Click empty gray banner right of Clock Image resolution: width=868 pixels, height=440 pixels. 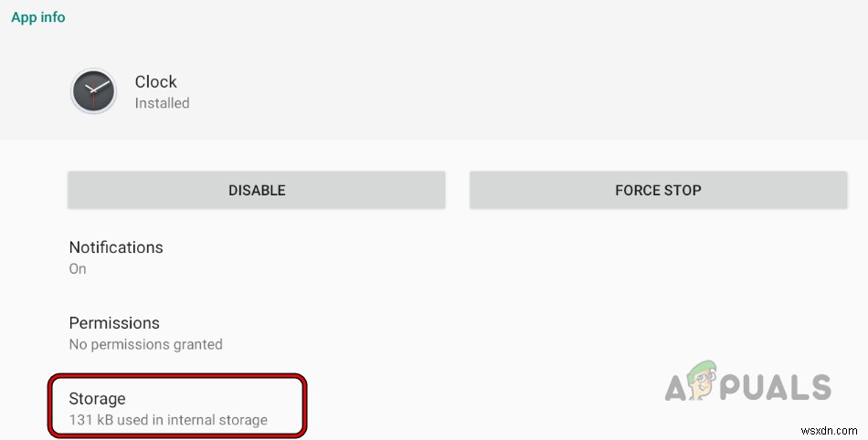(x=548, y=91)
